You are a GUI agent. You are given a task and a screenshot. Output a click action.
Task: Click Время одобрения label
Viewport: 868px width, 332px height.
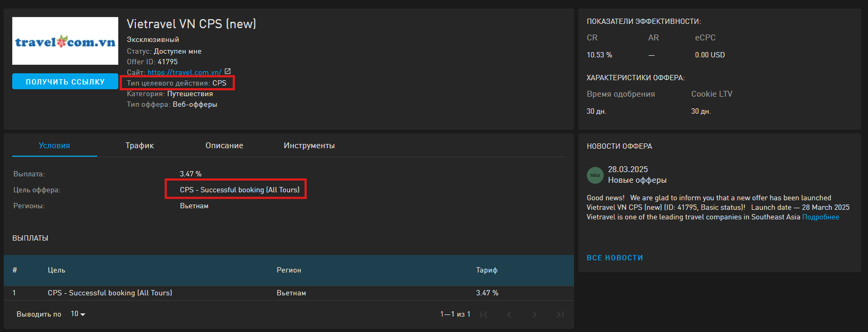pos(621,94)
